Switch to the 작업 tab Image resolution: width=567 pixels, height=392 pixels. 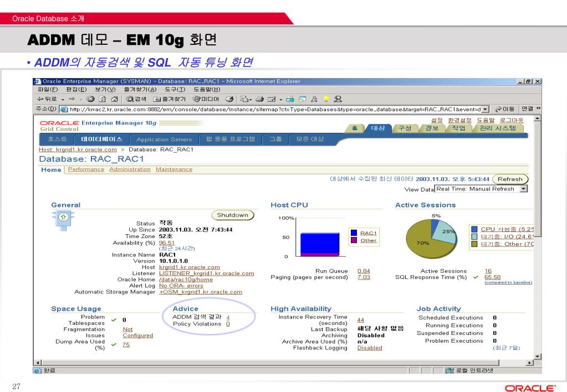458,128
